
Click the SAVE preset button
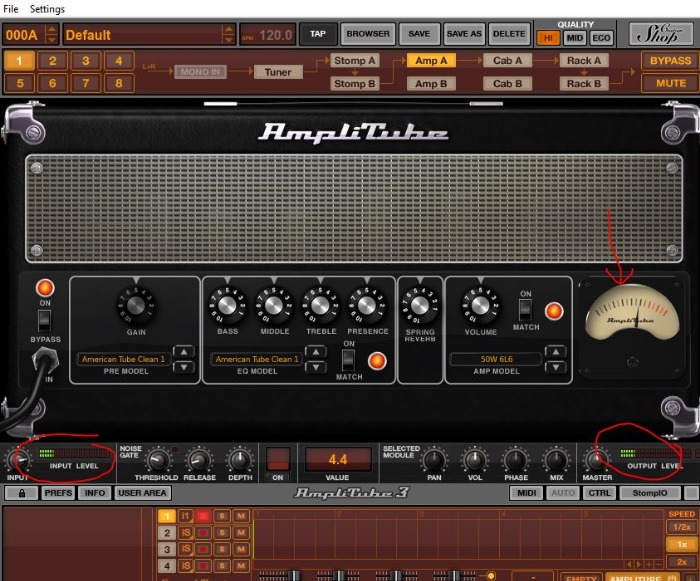419,34
